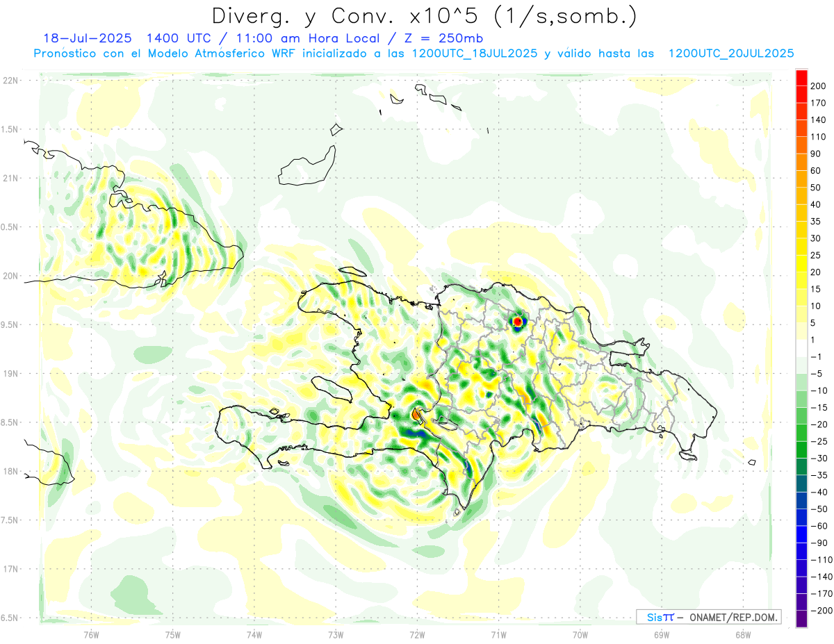Image resolution: width=834 pixels, height=644 pixels.
Task: Click the '1.5N' latitude axis label
Action: click(10, 129)
